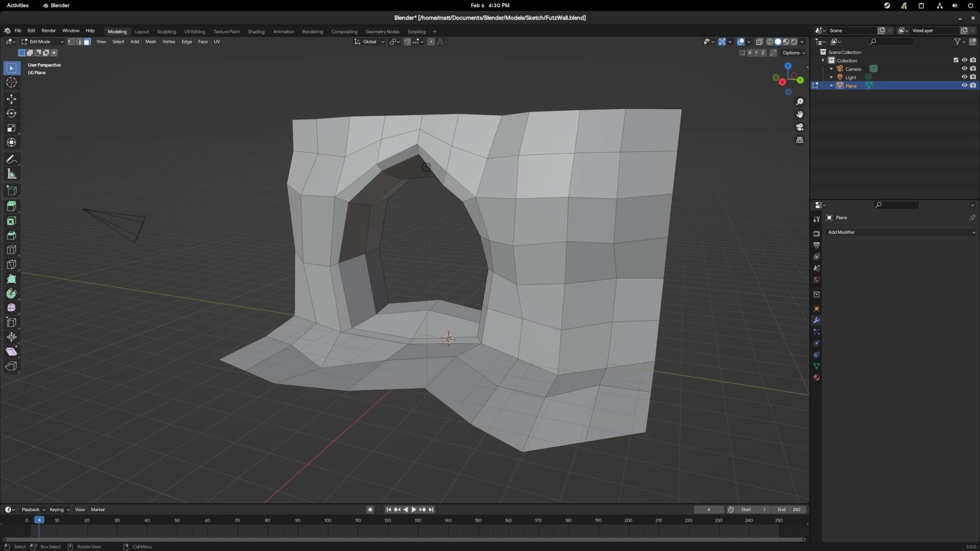Activate the Loop Cut tool
Image resolution: width=980 pixels, height=551 pixels.
[12, 250]
